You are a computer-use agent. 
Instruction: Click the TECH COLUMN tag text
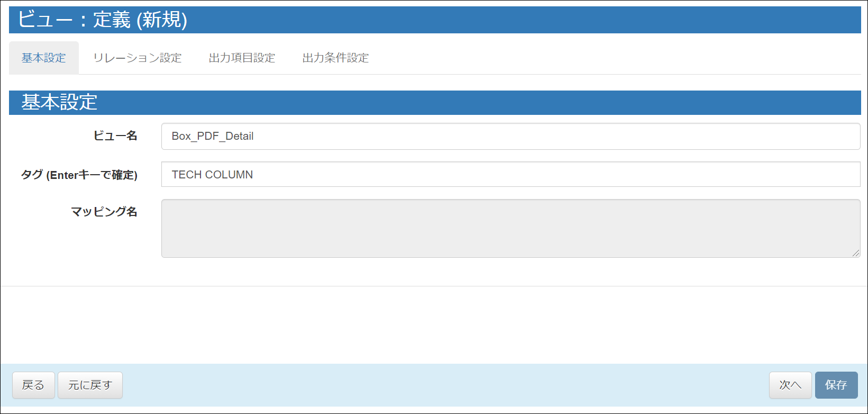(212, 175)
